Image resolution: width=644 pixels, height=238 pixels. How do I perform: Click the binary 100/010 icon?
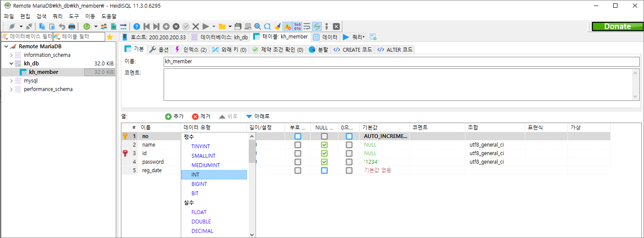pos(297,26)
